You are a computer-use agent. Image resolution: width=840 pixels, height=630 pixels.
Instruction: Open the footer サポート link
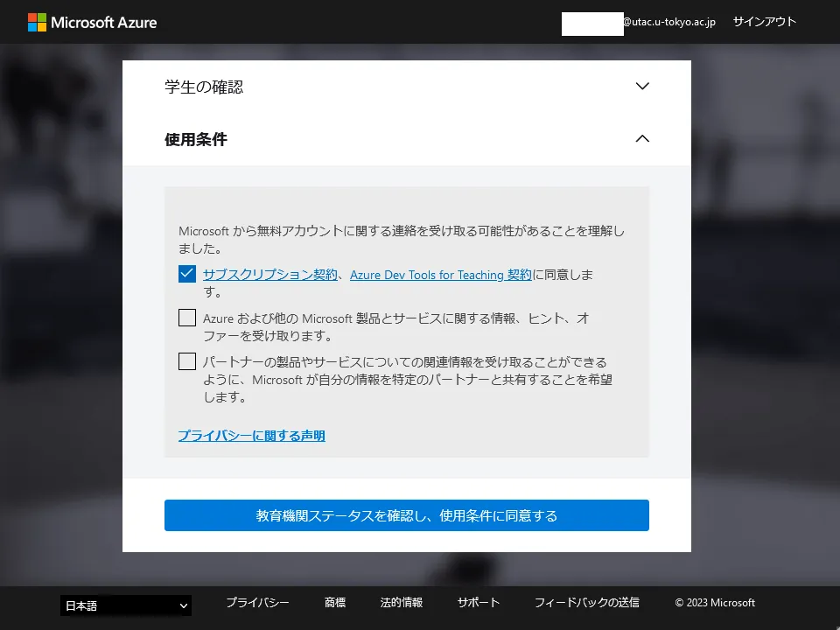[x=479, y=603]
